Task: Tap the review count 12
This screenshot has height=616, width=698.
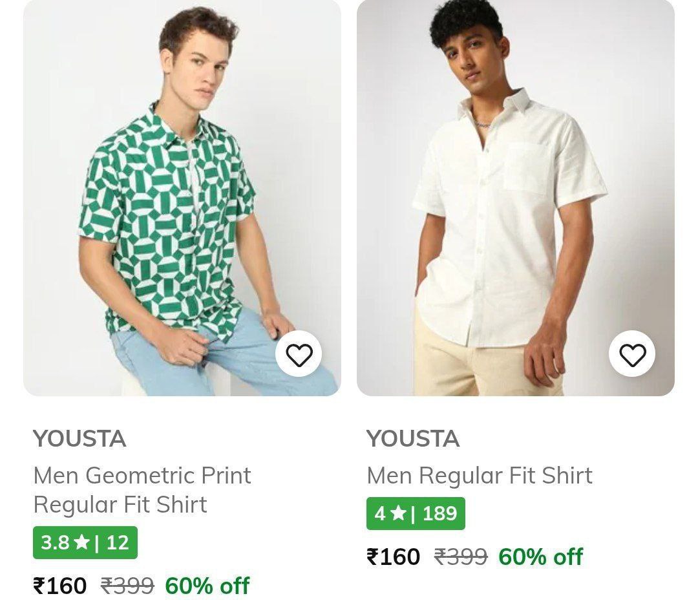Action: point(118,542)
